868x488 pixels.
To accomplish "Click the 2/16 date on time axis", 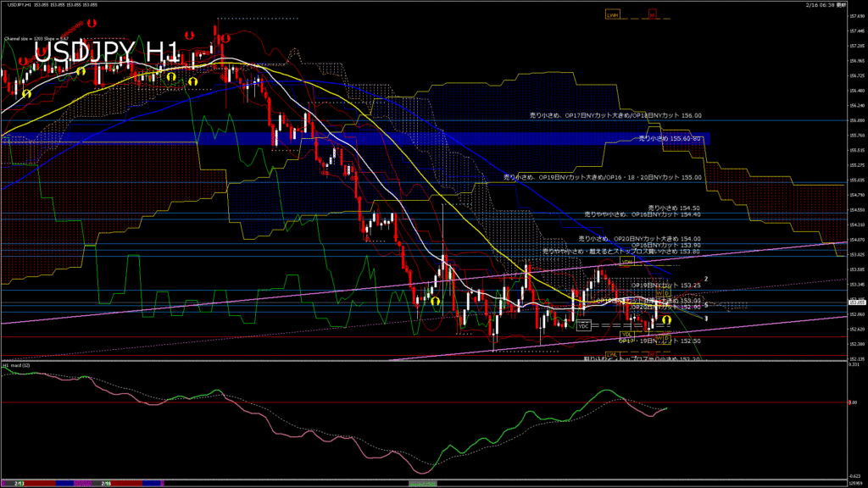I will 106,483.
